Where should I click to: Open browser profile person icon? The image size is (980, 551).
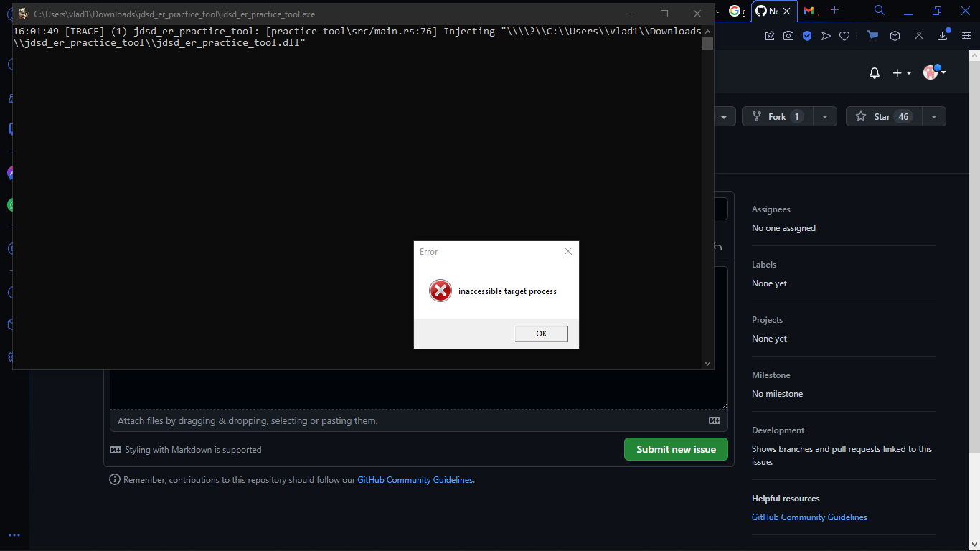(x=919, y=36)
